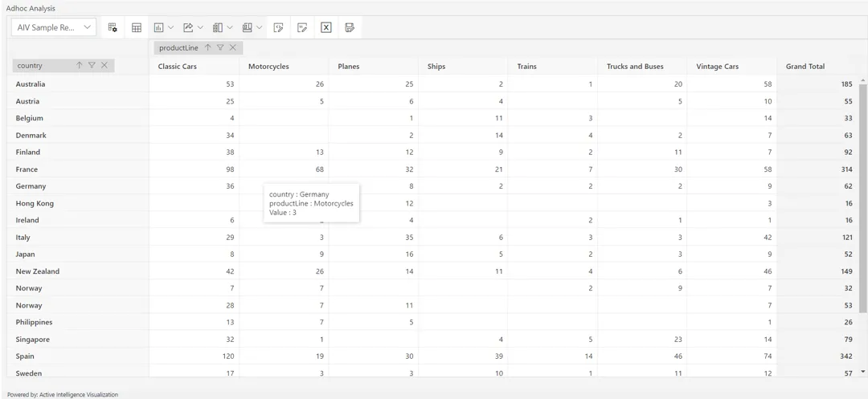This screenshot has width=868, height=399.
Task: Expand the chart type dropdown arrow
Action: tap(171, 27)
